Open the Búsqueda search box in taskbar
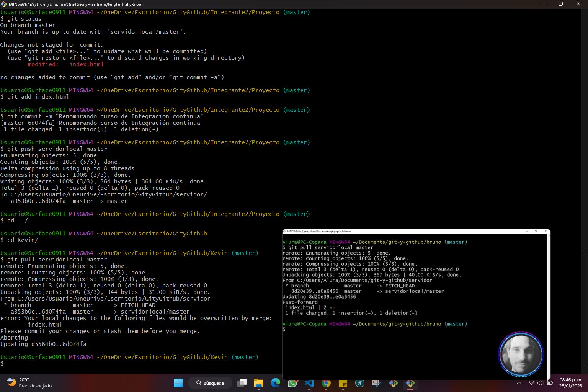 [x=210, y=383]
